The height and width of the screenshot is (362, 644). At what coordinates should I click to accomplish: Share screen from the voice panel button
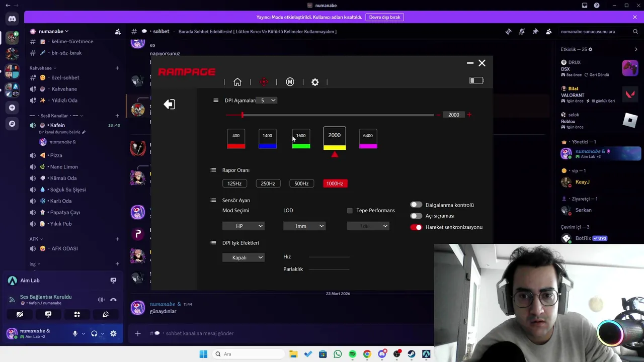48,314
